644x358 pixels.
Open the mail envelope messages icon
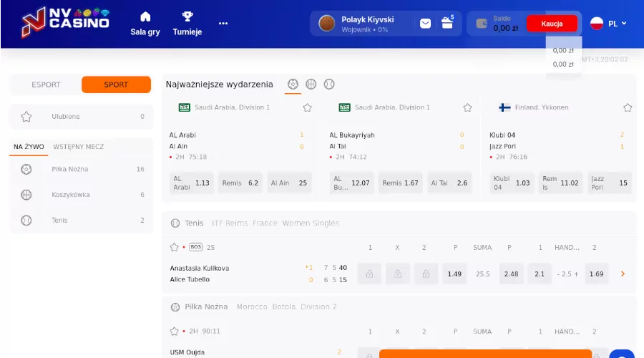click(425, 24)
